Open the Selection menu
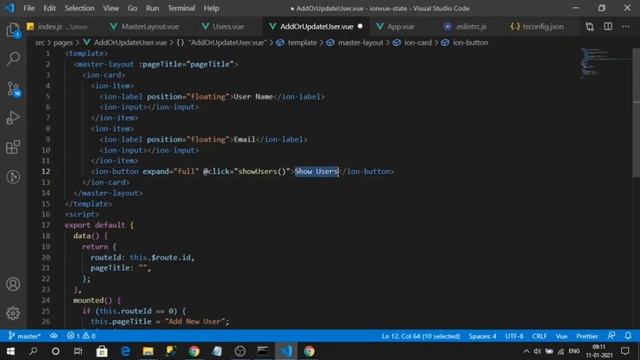 (x=79, y=8)
